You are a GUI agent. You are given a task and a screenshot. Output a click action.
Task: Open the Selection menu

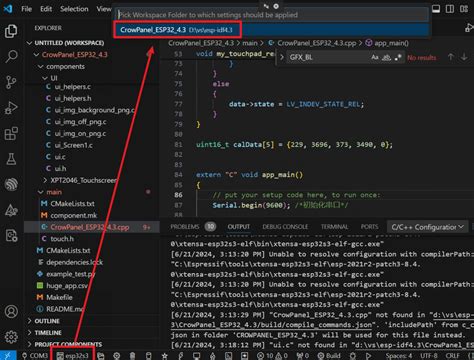[x=74, y=9]
